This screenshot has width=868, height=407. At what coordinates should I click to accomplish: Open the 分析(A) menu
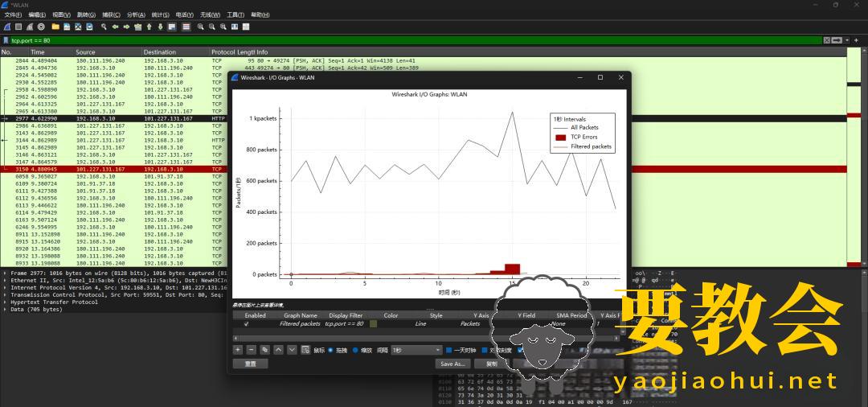coord(136,15)
